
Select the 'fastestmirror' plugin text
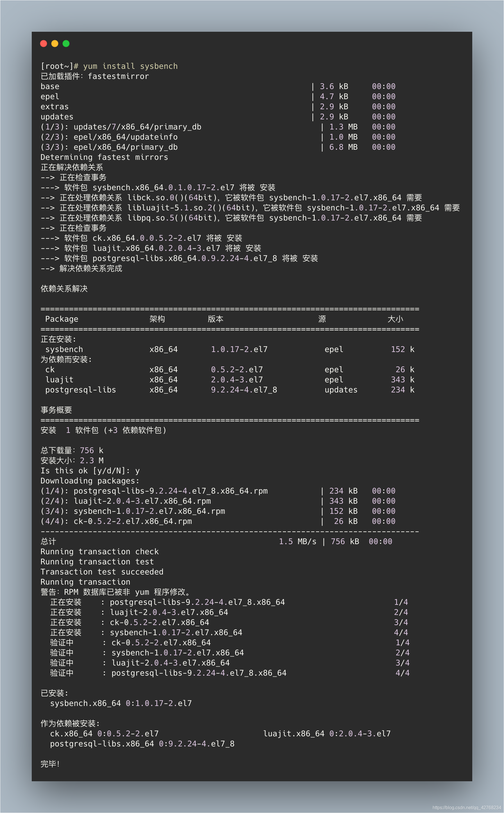click(x=118, y=76)
